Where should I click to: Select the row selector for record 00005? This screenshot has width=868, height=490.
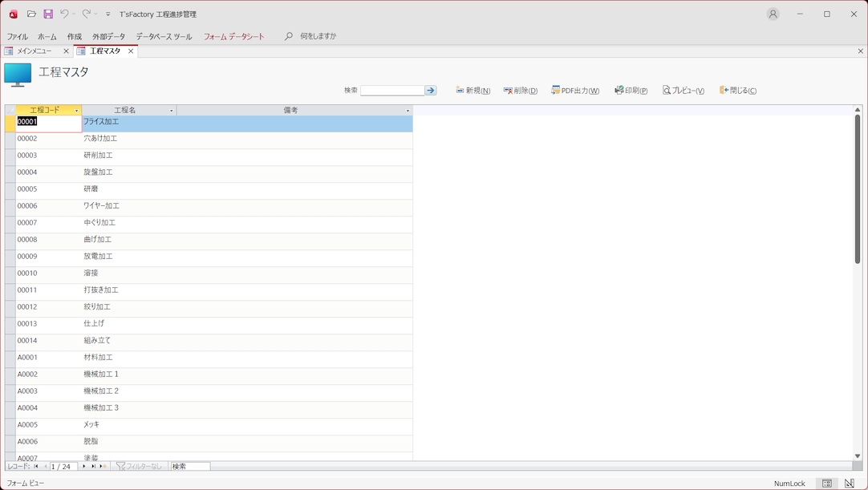point(10,189)
